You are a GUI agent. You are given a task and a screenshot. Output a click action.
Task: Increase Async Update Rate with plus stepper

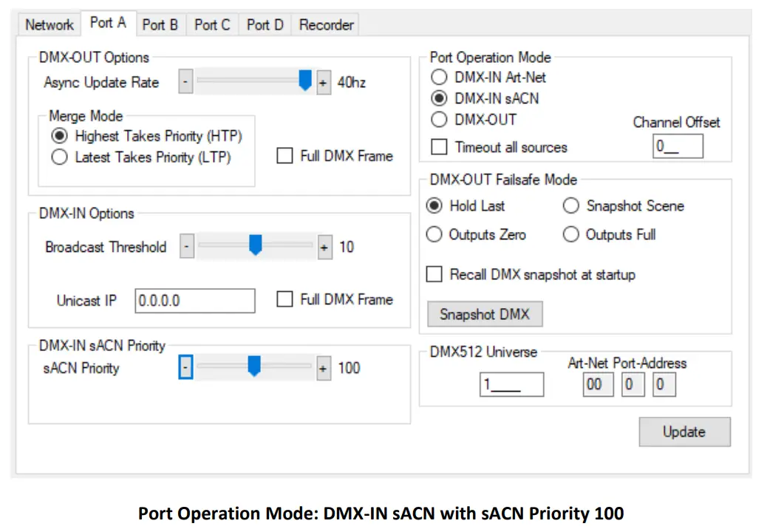click(322, 82)
